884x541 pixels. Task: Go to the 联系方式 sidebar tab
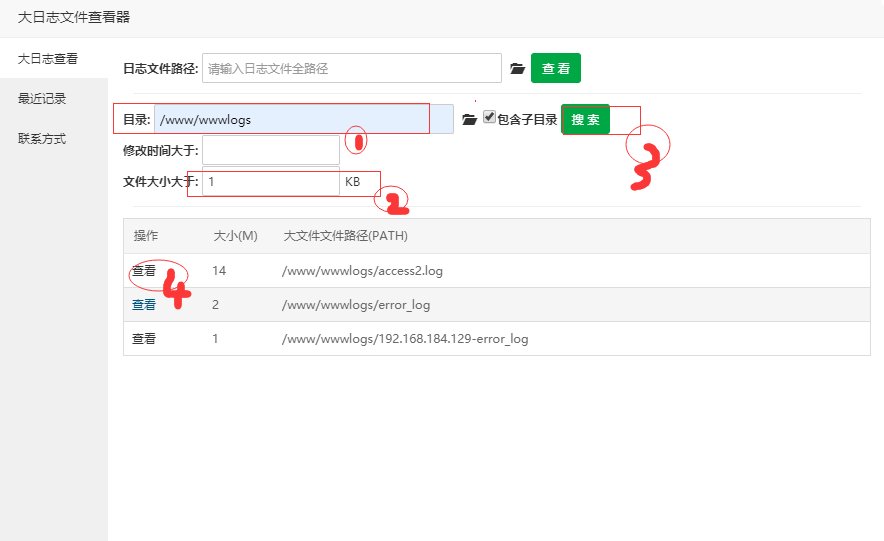[x=42, y=138]
